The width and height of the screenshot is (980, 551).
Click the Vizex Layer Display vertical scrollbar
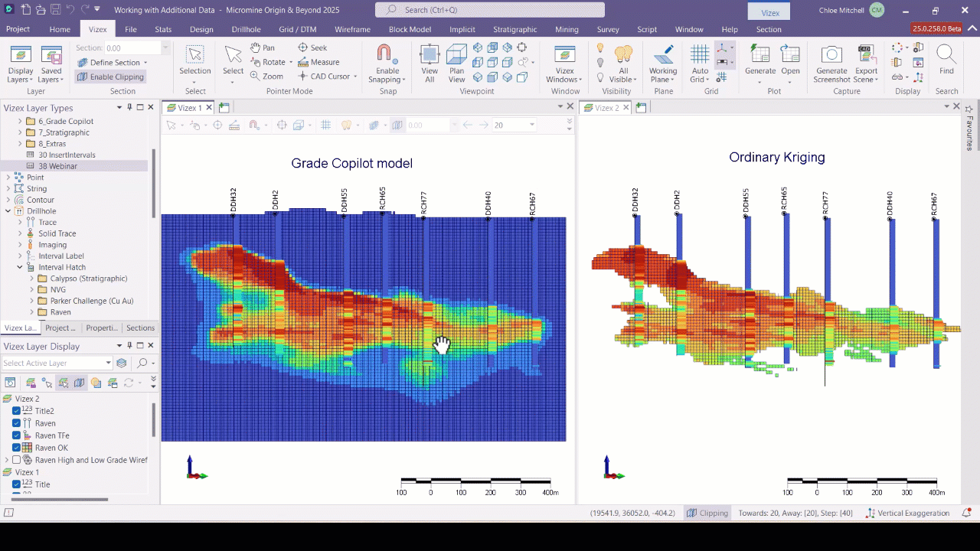[154, 421]
